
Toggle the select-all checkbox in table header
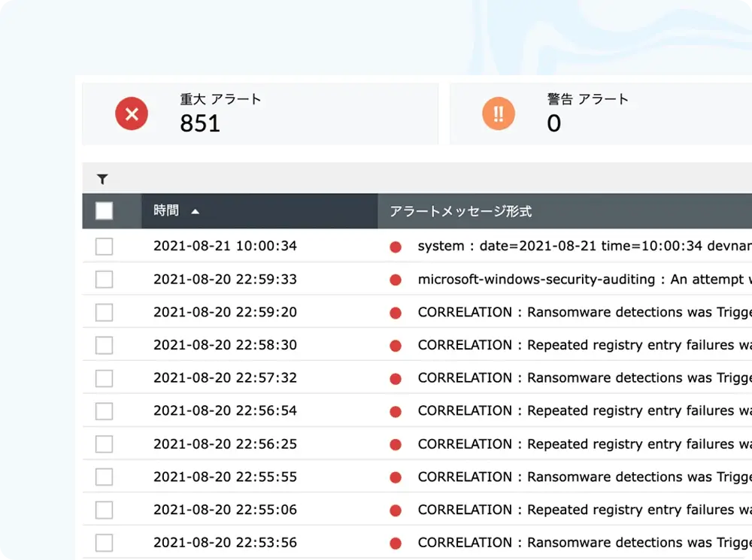coord(104,211)
